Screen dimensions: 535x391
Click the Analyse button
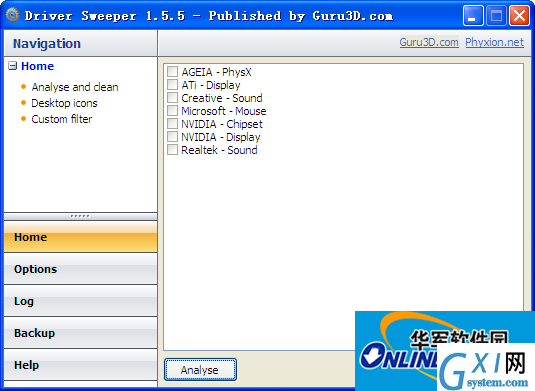point(200,370)
